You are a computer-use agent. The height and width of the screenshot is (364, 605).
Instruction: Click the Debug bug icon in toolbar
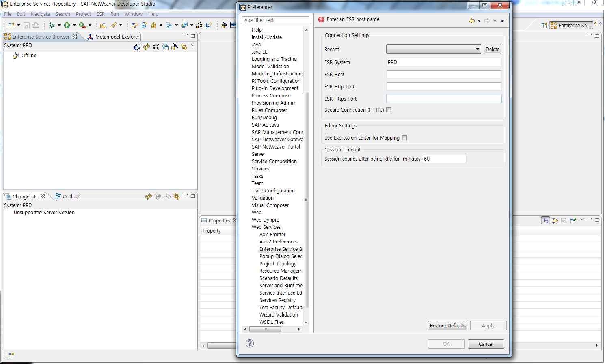click(52, 25)
